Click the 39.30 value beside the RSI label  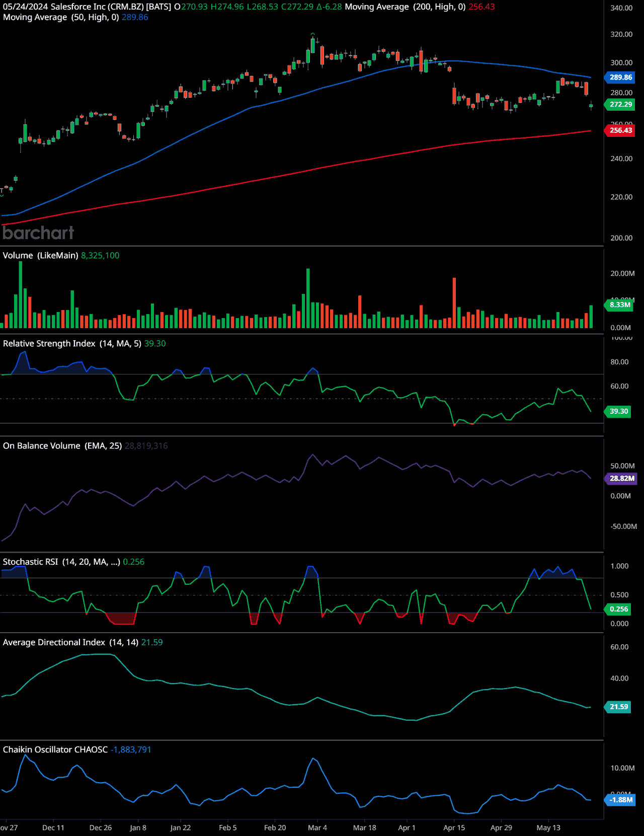pos(155,344)
